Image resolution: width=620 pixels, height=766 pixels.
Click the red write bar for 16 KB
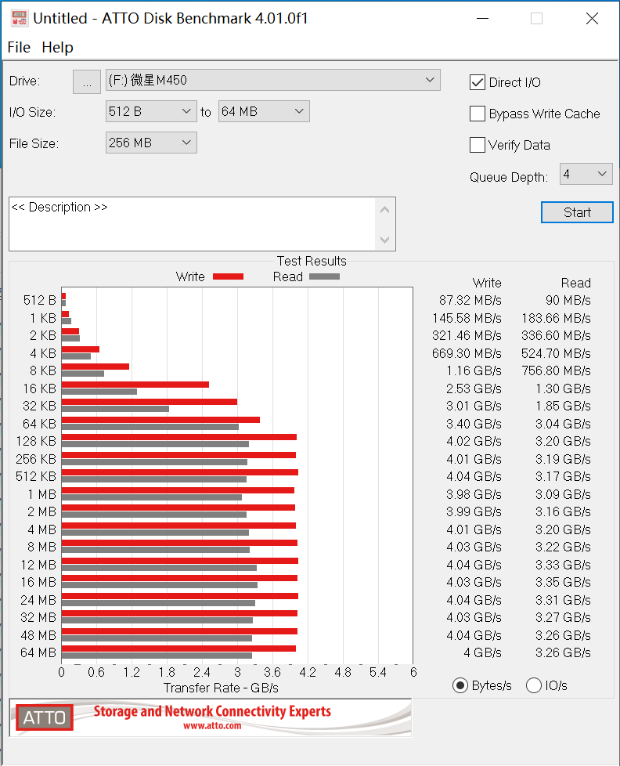[135, 384]
